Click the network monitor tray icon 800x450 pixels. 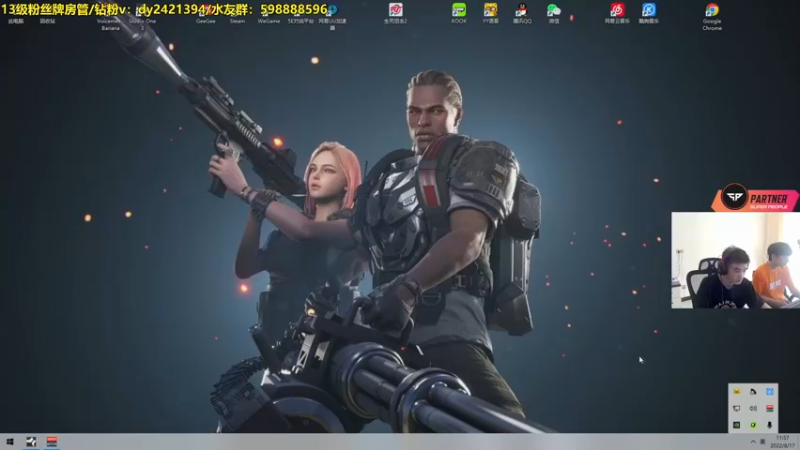coord(736,408)
